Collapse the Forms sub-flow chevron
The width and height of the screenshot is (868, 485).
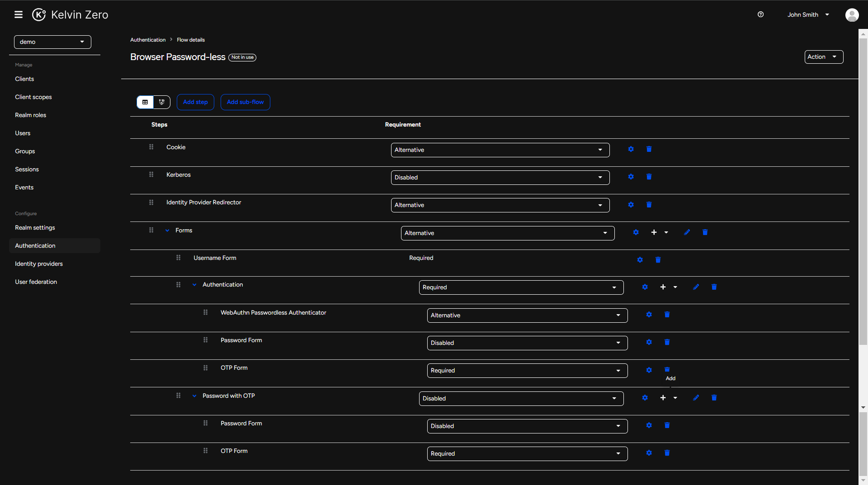pos(167,230)
